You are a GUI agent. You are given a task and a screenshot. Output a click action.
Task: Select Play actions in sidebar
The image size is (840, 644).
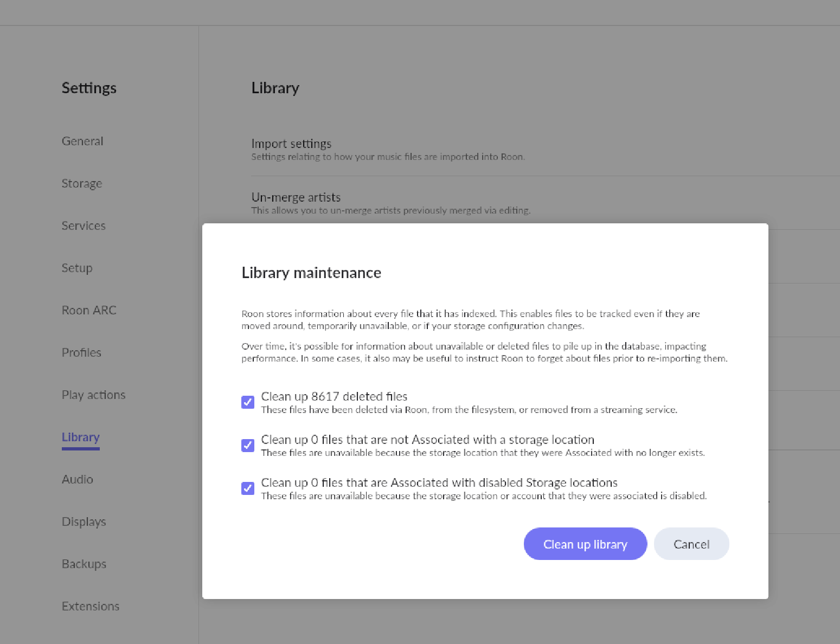tap(93, 395)
